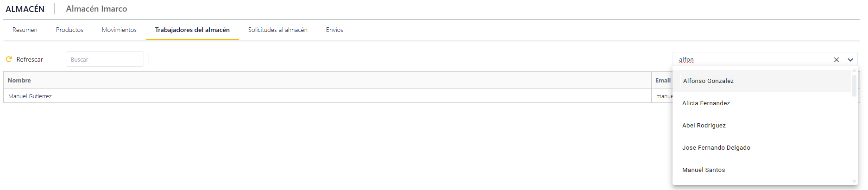
Task: Click the Refrescar refresh icon
Action: tap(9, 59)
